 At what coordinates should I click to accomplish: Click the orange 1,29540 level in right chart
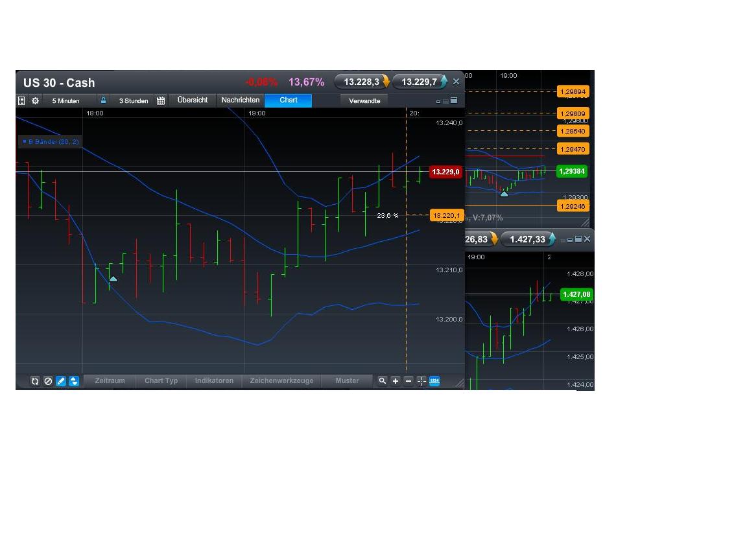573,131
